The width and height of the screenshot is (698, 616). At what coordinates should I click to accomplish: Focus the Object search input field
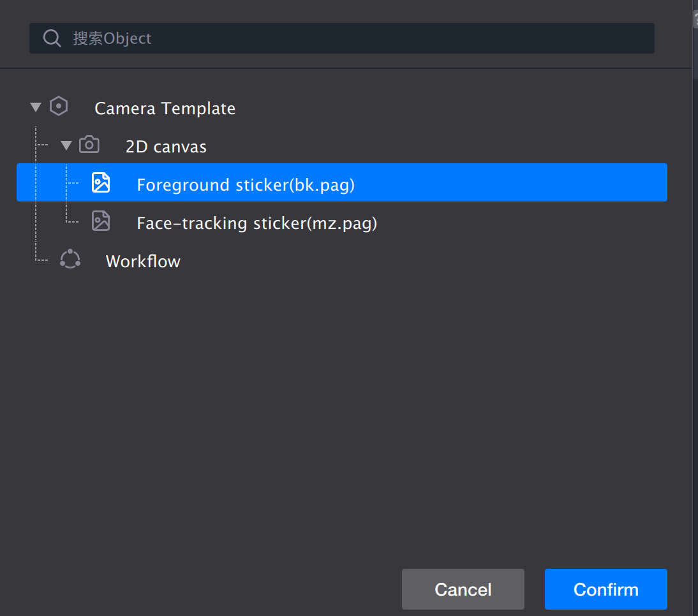pos(357,38)
